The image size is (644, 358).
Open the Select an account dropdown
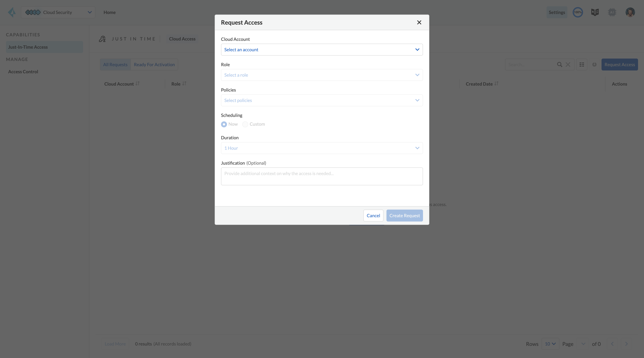point(321,50)
